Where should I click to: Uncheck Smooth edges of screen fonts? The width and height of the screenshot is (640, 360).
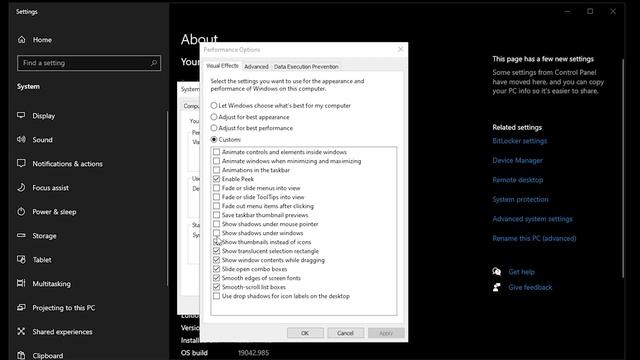coord(216,278)
